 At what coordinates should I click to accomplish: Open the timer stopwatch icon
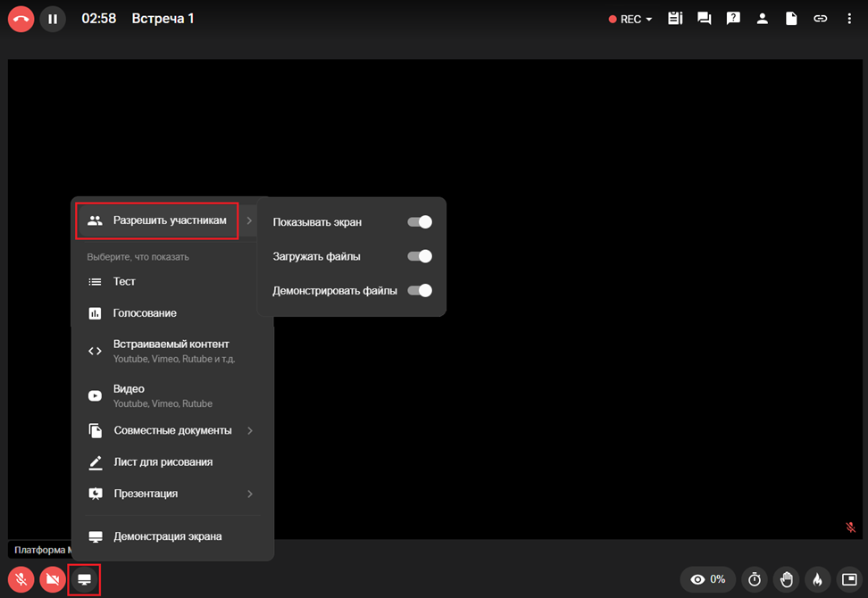755,579
